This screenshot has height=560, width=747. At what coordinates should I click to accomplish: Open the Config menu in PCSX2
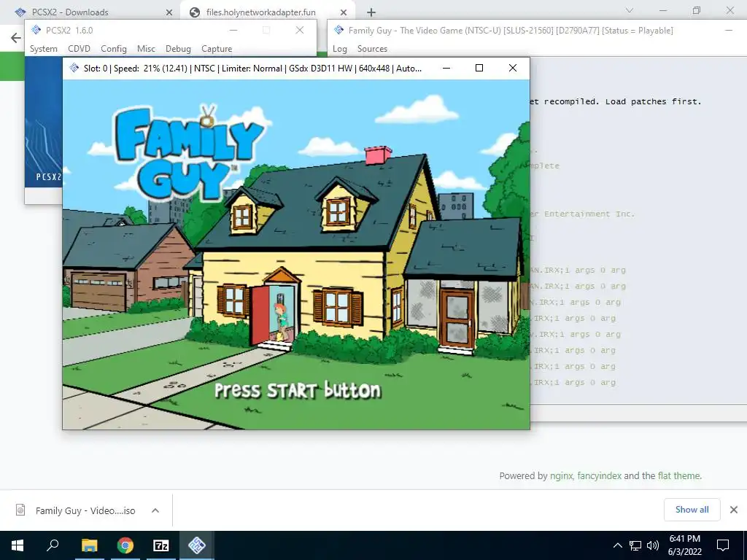click(113, 49)
